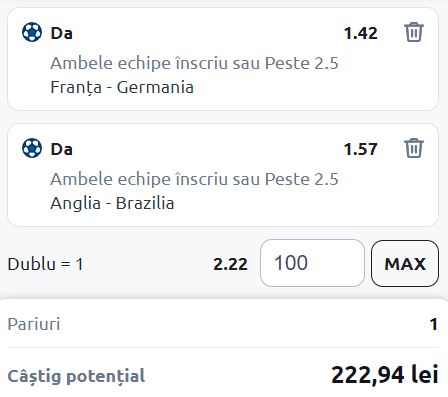Click the Da outcome for Anglia - Brazilia
Image resolution: width=448 pixels, height=397 pixels.
61,149
